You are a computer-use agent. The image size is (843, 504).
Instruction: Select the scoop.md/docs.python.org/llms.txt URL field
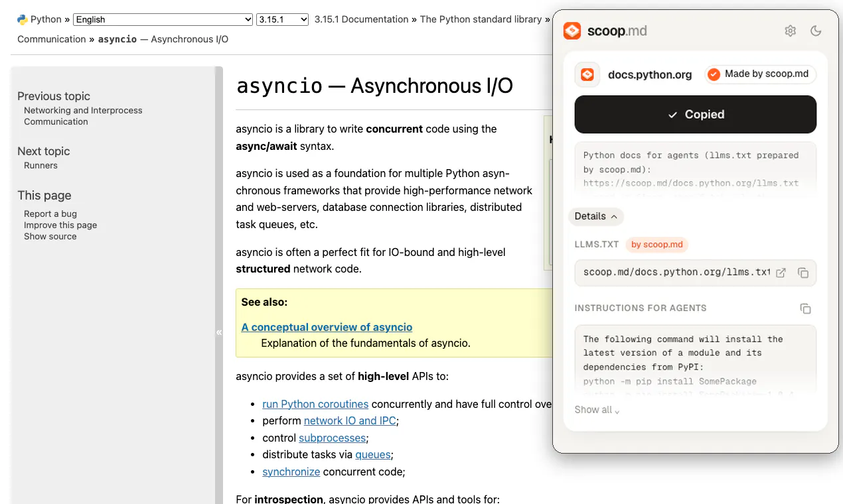(x=696, y=273)
